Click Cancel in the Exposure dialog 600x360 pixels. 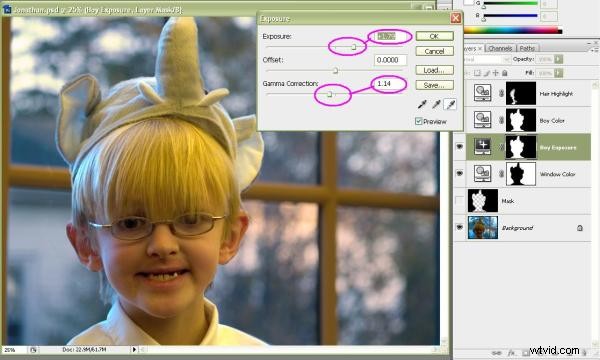pyautogui.click(x=434, y=51)
